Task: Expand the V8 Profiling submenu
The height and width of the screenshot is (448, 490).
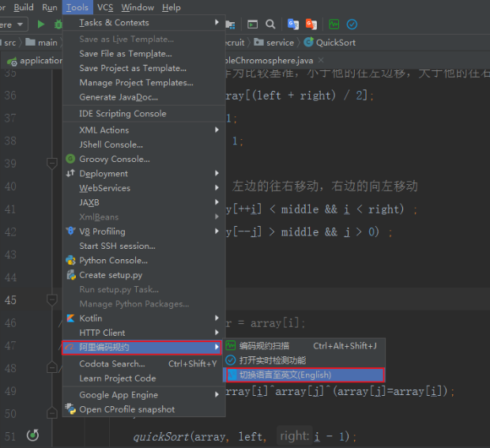Action: coord(144,232)
